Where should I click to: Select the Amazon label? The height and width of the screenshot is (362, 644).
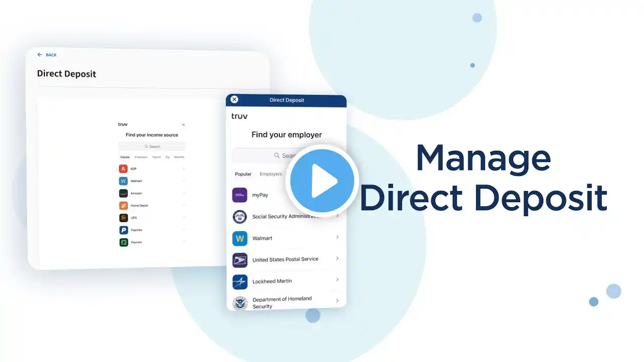136,193
